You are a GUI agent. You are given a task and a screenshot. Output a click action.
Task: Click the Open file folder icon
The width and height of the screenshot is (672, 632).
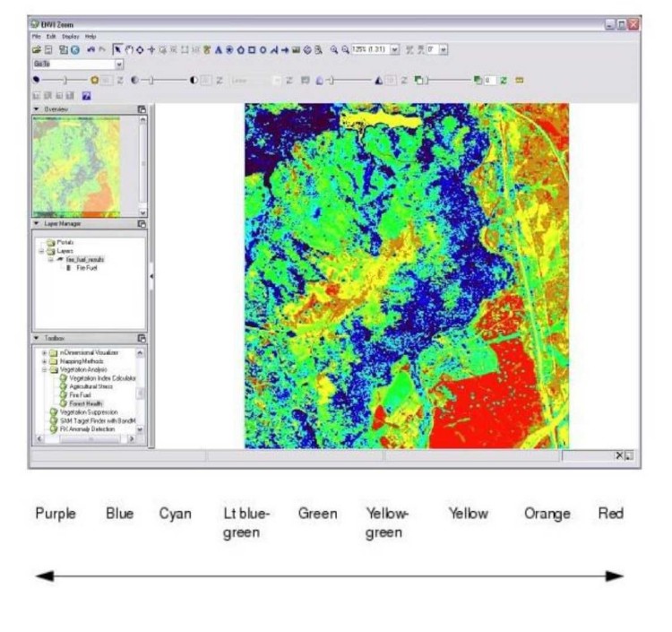pyautogui.click(x=36, y=50)
